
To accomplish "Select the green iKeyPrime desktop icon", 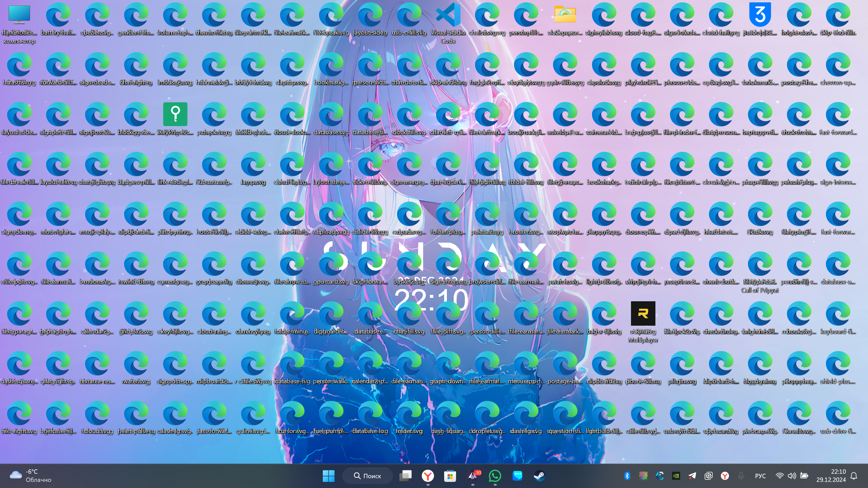I will click(x=175, y=115).
